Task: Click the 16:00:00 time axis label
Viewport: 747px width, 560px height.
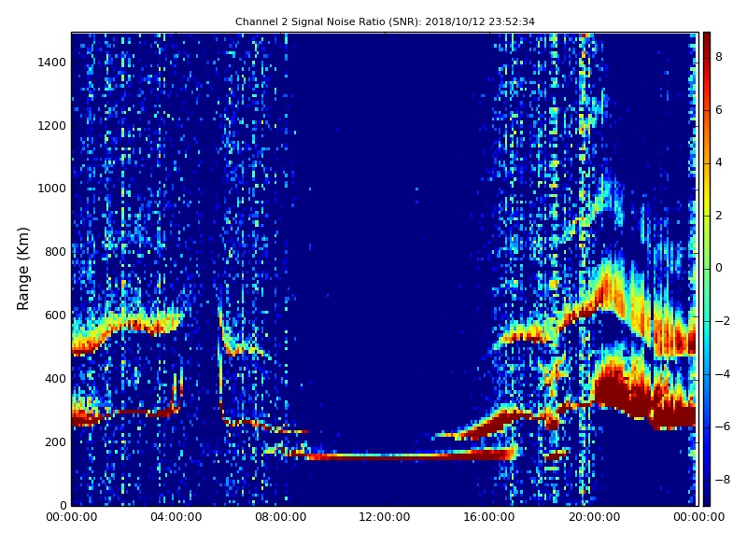Action: click(489, 517)
